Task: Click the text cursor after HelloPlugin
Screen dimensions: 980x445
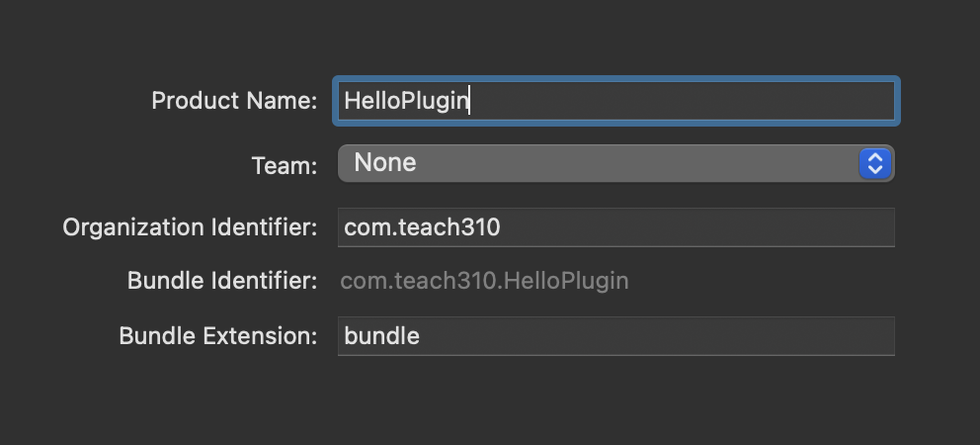Action: coord(469,101)
